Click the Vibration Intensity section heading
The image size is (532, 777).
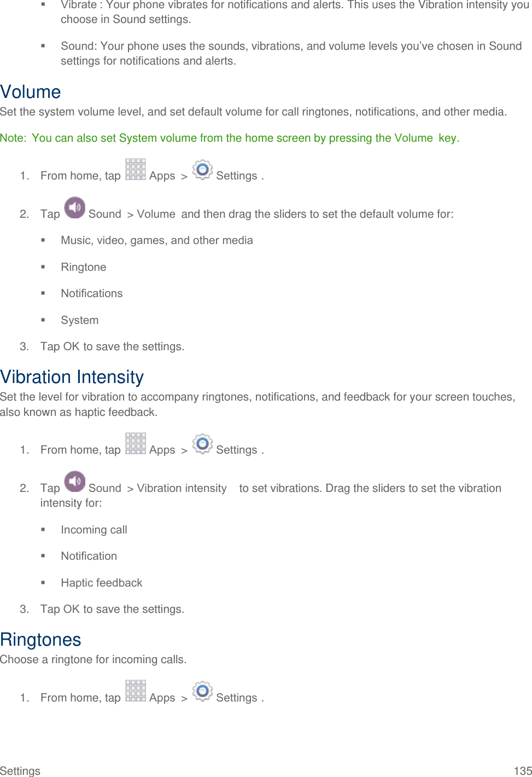pyautogui.click(x=72, y=377)
